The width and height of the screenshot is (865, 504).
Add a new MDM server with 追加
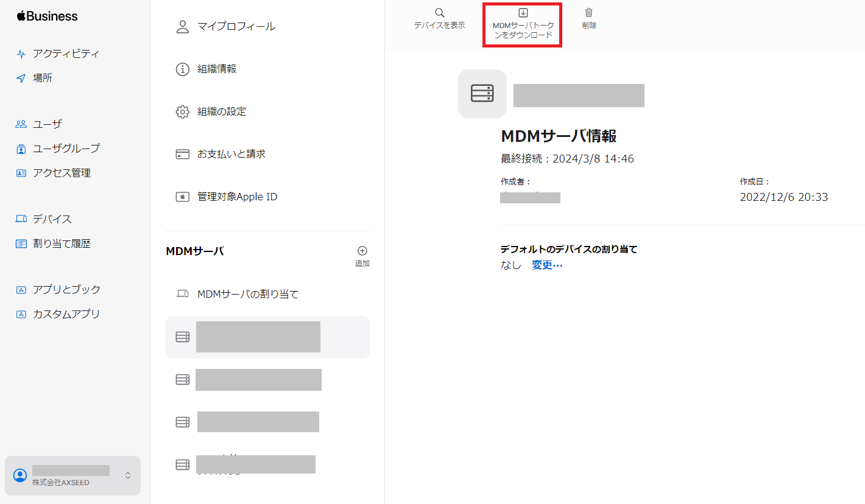point(362,256)
